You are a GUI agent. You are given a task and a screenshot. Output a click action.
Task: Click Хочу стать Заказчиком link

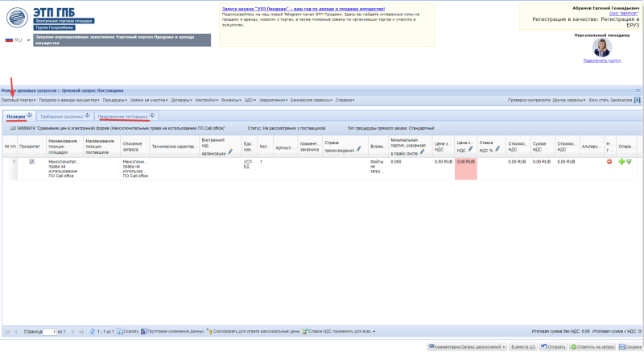[610, 100]
